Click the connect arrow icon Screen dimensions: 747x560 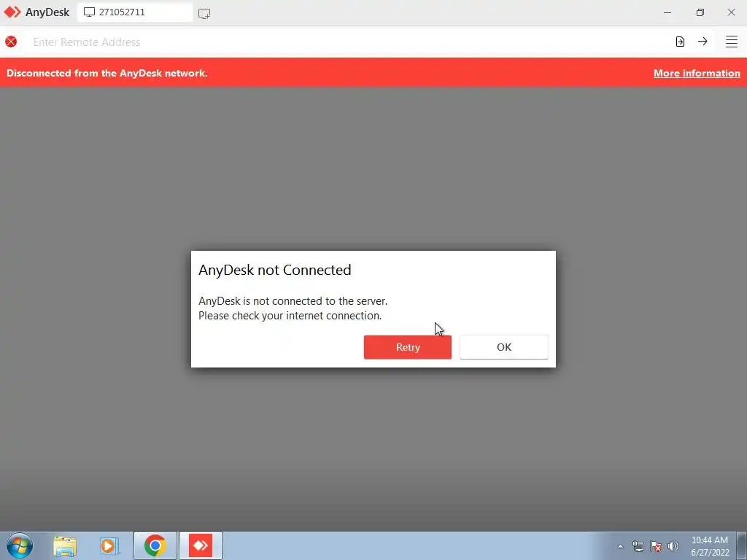(x=703, y=42)
